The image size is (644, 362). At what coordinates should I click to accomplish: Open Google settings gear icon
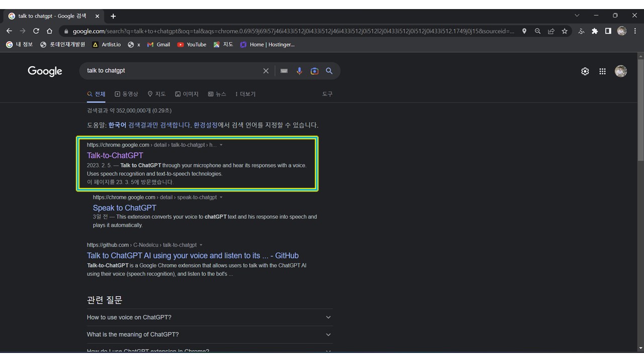tap(585, 71)
